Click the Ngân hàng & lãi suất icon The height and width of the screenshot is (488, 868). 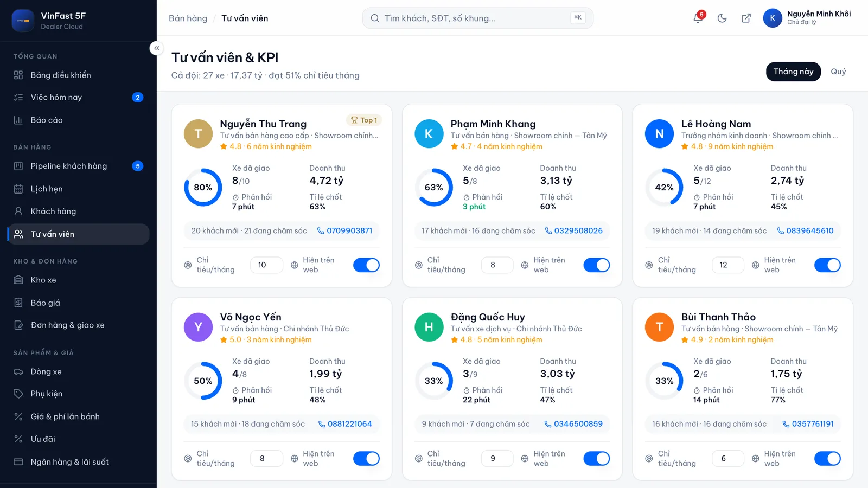tap(18, 461)
